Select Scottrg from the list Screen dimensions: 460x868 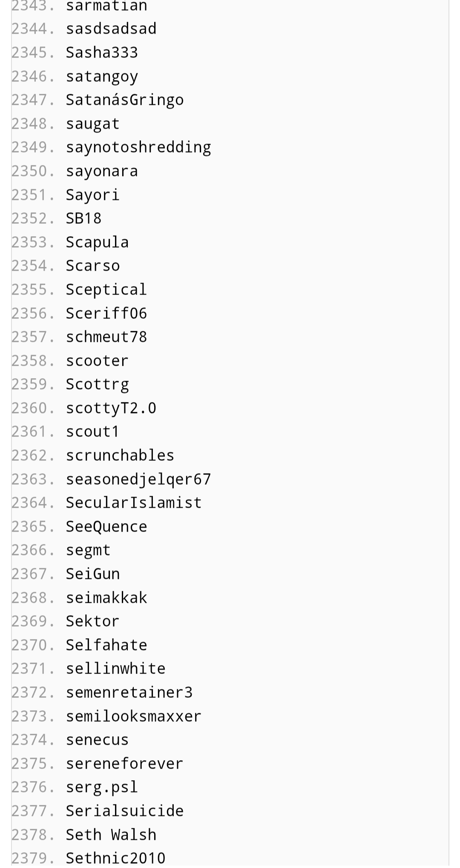pyautogui.click(x=97, y=384)
